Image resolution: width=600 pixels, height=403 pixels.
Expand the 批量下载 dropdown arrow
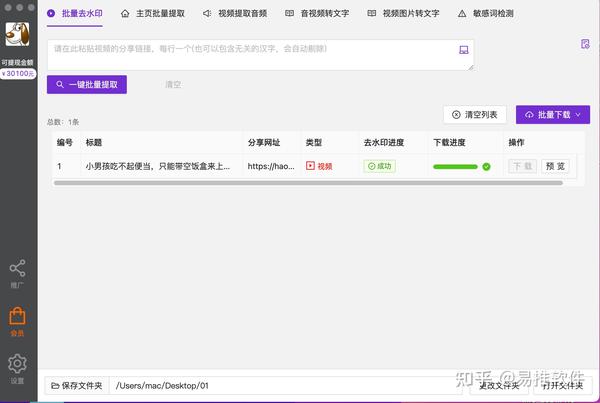pos(578,115)
